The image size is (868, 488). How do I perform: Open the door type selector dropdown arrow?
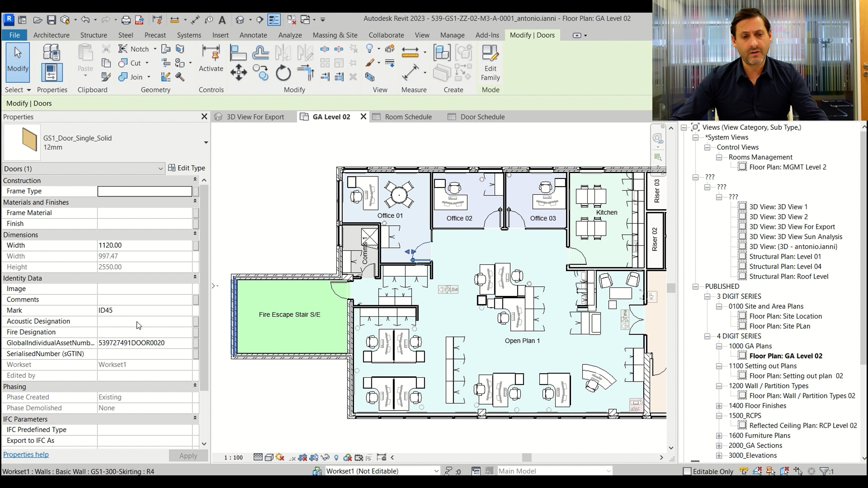point(206,142)
